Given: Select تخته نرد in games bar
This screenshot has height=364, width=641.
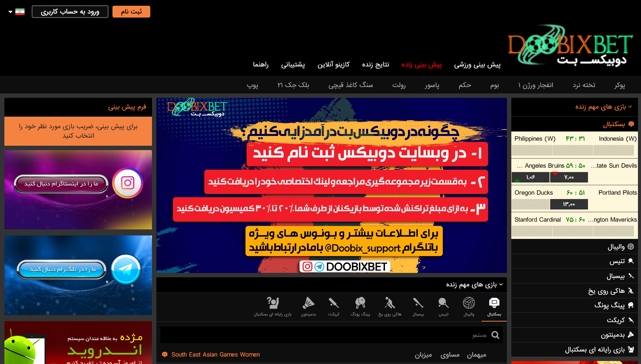Looking at the screenshot, I should (584, 85).
